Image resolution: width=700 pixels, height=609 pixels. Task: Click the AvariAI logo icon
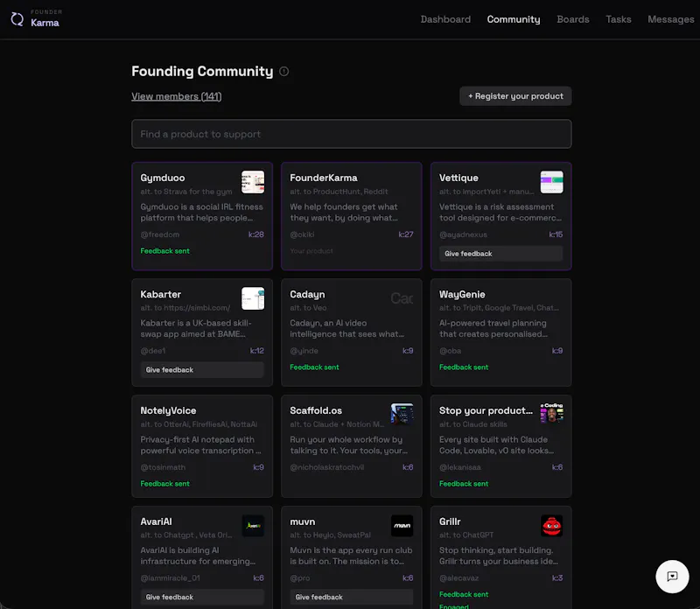(x=253, y=526)
